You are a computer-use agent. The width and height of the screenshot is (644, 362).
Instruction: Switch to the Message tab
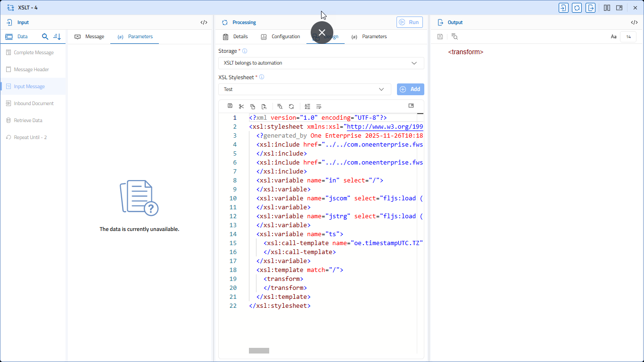click(90, 37)
